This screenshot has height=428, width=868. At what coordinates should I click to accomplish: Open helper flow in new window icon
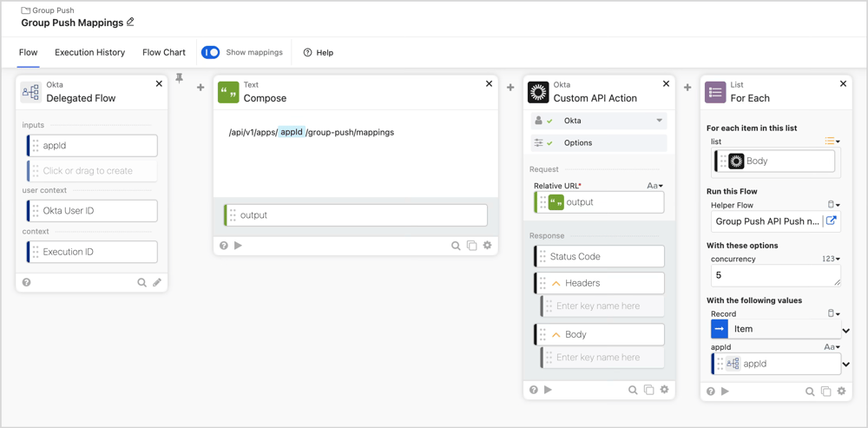(x=831, y=221)
